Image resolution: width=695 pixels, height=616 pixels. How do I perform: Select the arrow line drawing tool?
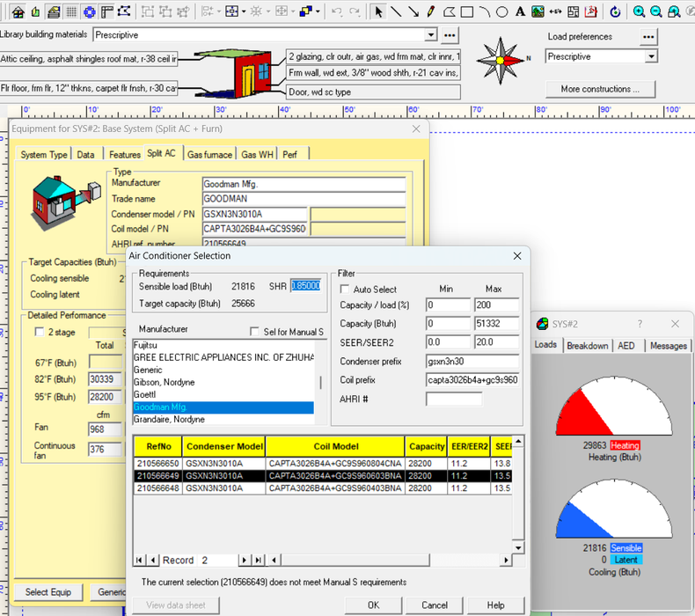tap(413, 12)
